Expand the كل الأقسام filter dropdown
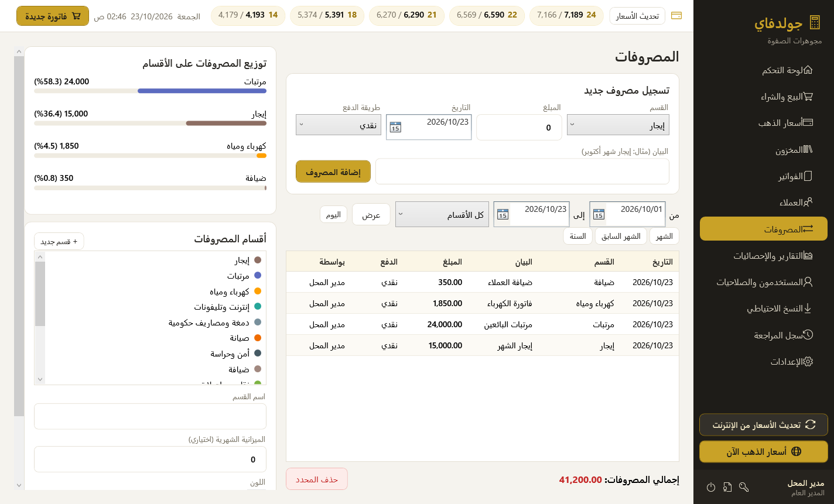Viewport: 834px width, 504px height. click(x=442, y=214)
